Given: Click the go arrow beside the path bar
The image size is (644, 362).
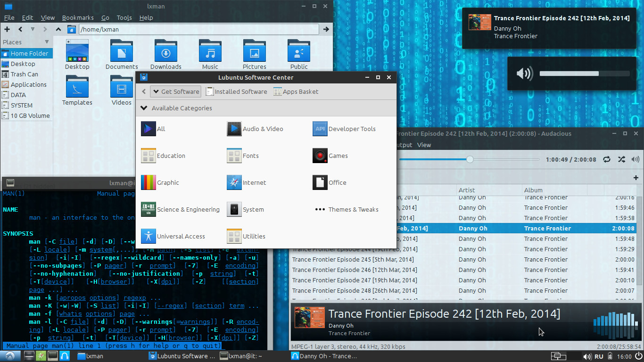Looking at the screenshot, I should (326, 29).
